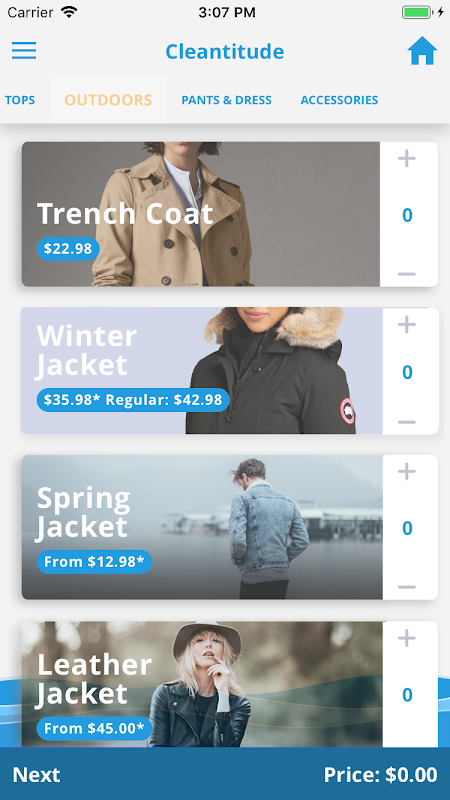Screen dimensions: 450x800
Task: Open the hamburger menu
Action: (24, 51)
